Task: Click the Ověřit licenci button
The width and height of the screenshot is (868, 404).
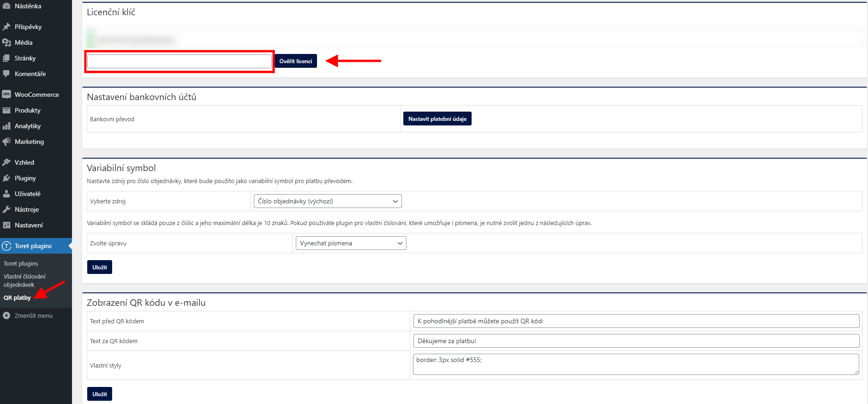Action: 296,61
